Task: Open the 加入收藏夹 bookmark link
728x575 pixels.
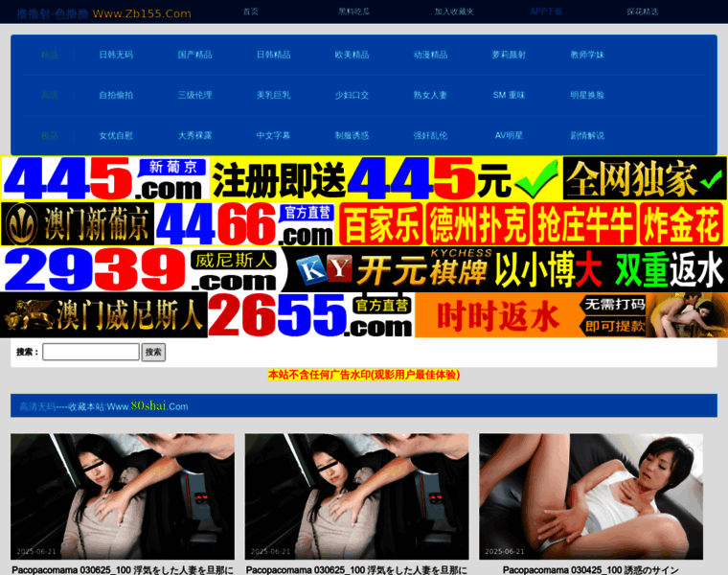Action: click(x=454, y=11)
